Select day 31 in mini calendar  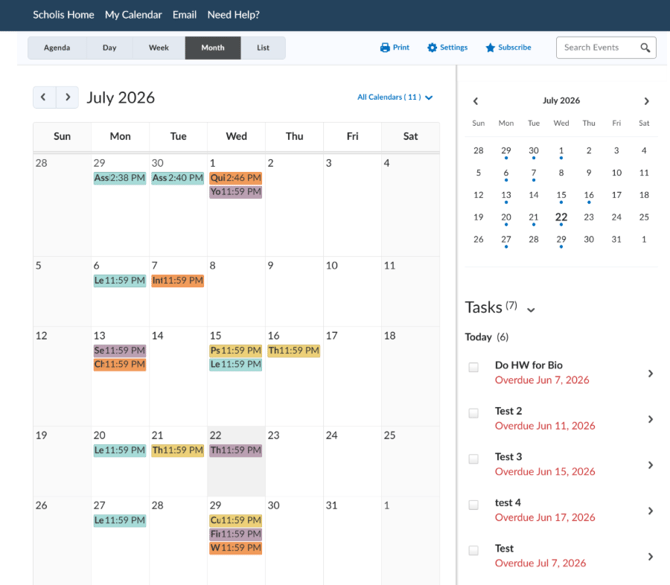616,239
